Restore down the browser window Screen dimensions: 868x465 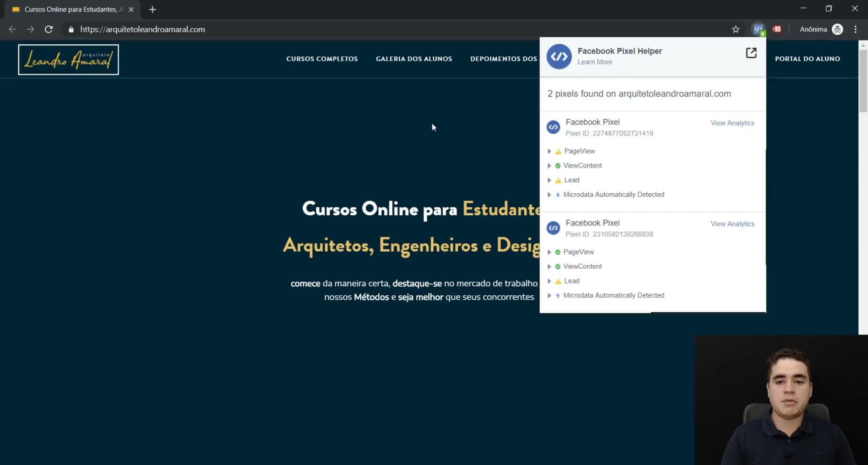click(x=829, y=9)
